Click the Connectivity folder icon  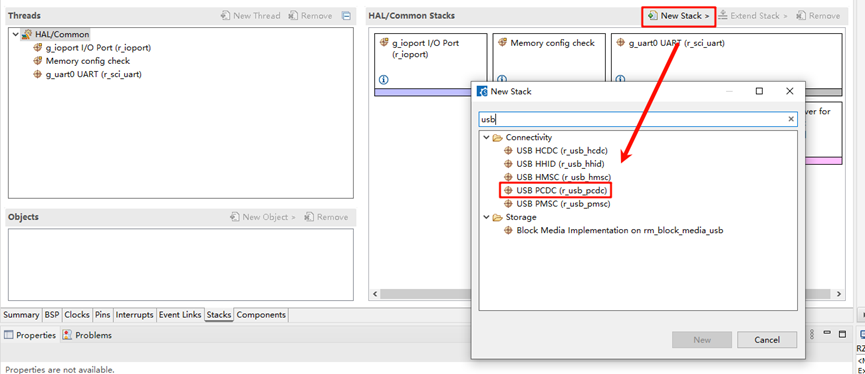[497, 137]
